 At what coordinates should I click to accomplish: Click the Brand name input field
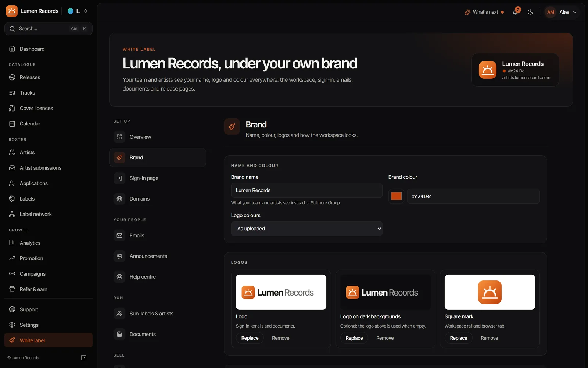click(307, 190)
